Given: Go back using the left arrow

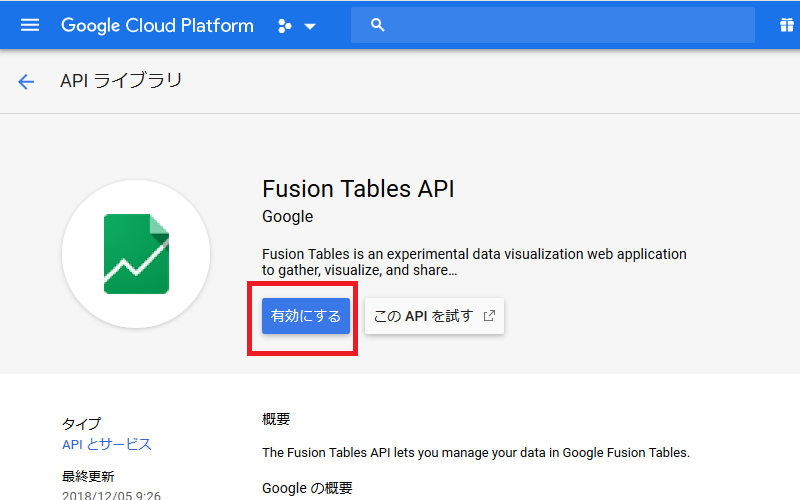Looking at the screenshot, I should point(26,82).
